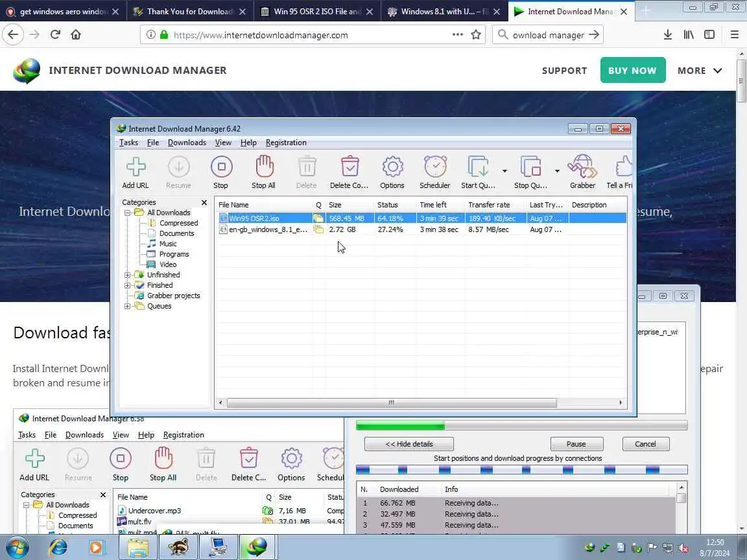Click the Stop toolbar icon in IDM 6.42
This screenshot has height=560, width=747.
tap(221, 173)
